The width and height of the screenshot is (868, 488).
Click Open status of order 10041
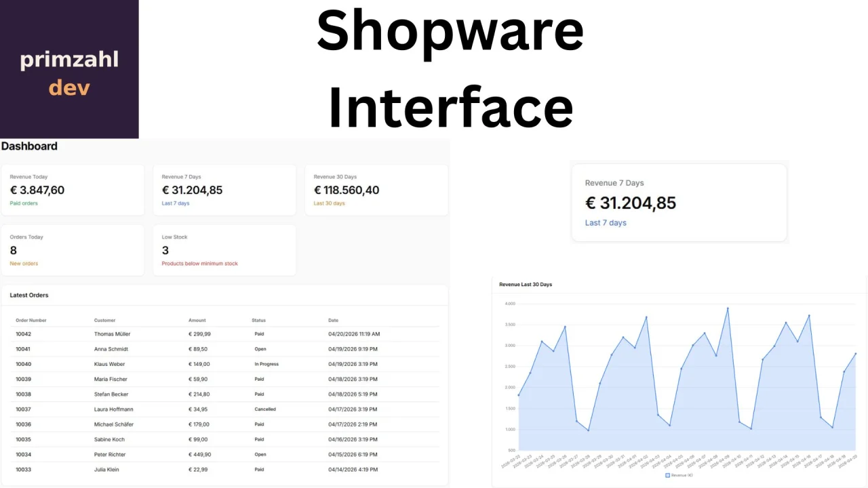tap(260, 349)
